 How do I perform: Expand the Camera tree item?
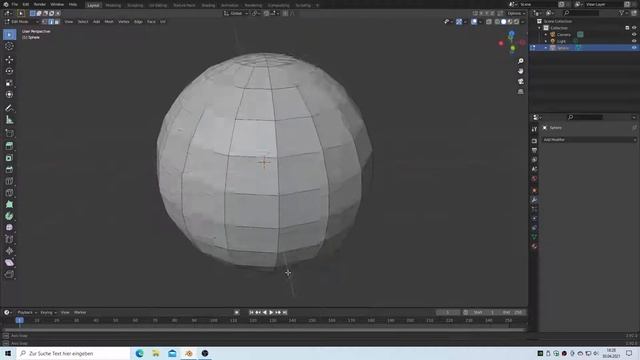546,35
